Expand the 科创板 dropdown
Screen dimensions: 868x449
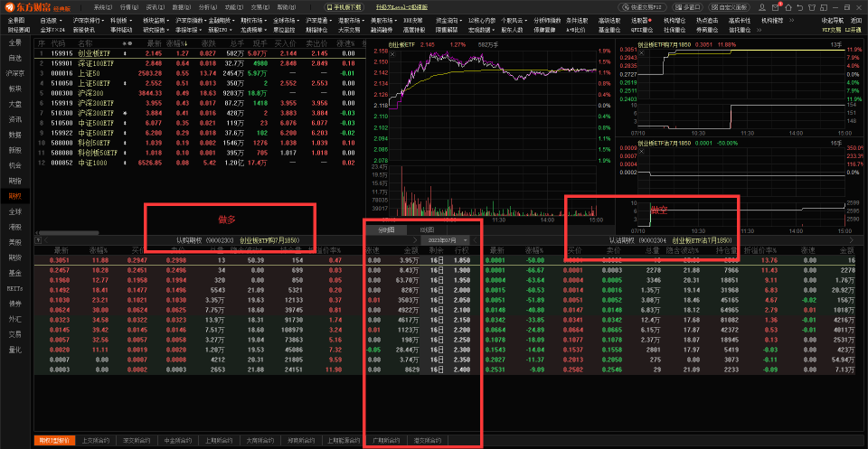[119, 20]
